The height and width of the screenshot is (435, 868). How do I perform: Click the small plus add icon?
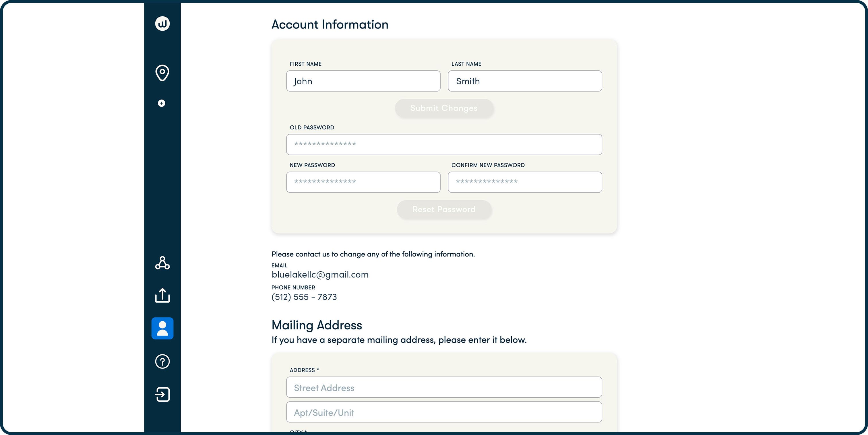pyautogui.click(x=162, y=103)
